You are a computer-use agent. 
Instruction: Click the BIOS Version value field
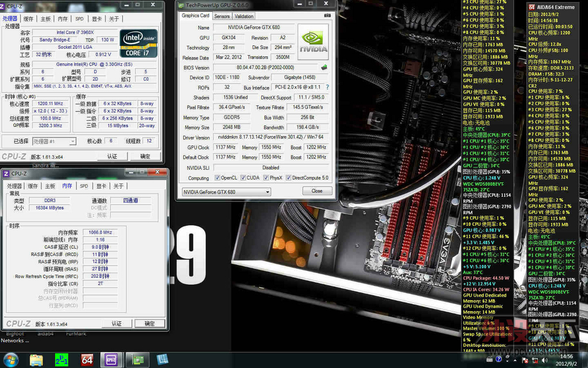click(265, 68)
